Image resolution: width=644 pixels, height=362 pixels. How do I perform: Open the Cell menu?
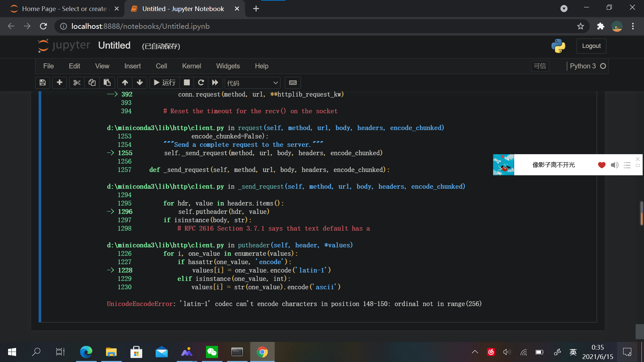tap(161, 66)
